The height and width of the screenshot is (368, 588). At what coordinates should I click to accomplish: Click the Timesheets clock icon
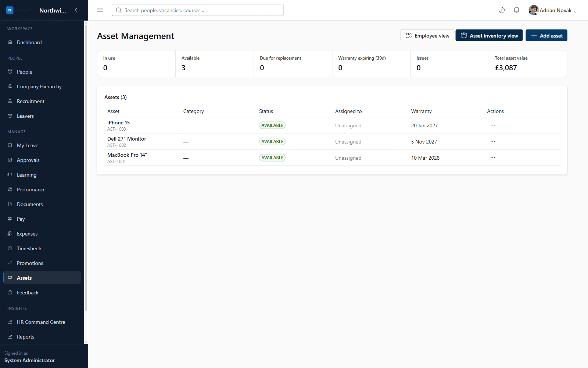pos(10,248)
